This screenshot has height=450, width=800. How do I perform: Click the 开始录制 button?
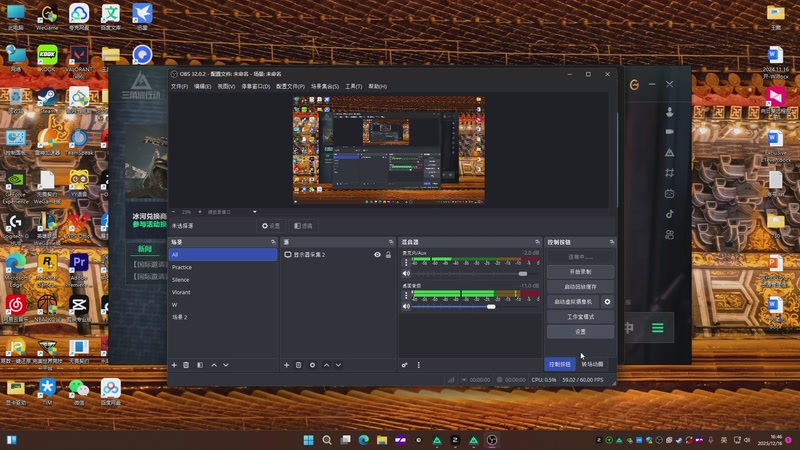pyautogui.click(x=580, y=271)
